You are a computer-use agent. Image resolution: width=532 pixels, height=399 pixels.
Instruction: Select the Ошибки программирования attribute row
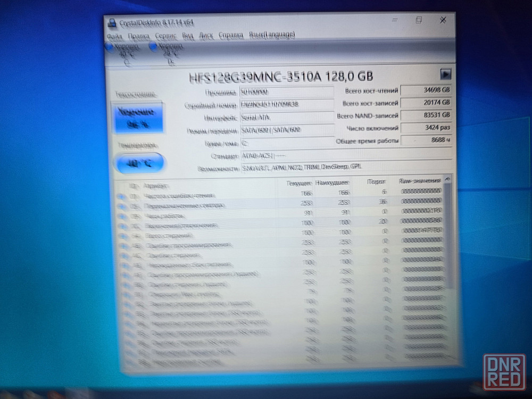(281, 243)
